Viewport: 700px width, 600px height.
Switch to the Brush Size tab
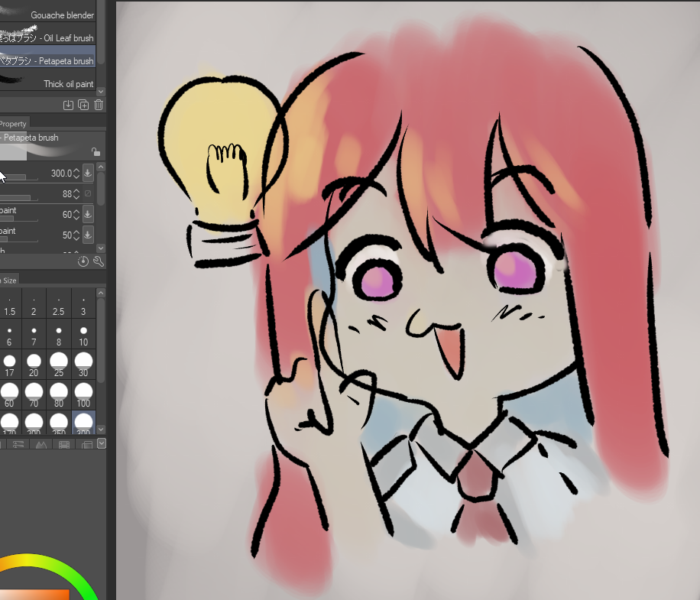tap(8, 280)
